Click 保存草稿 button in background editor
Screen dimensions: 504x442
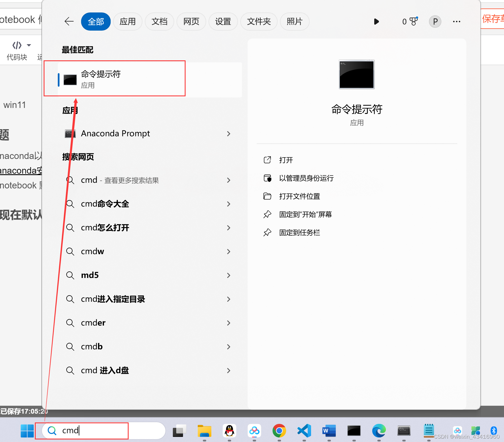493,19
